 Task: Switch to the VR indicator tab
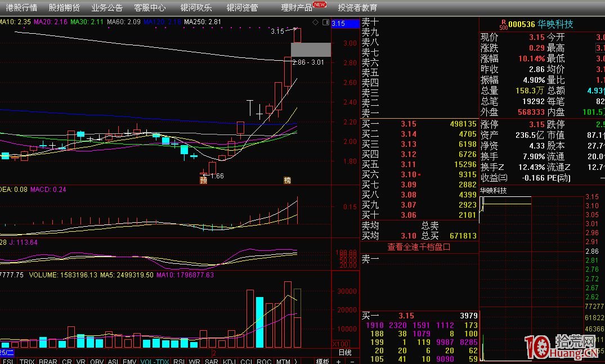click(x=80, y=361)
